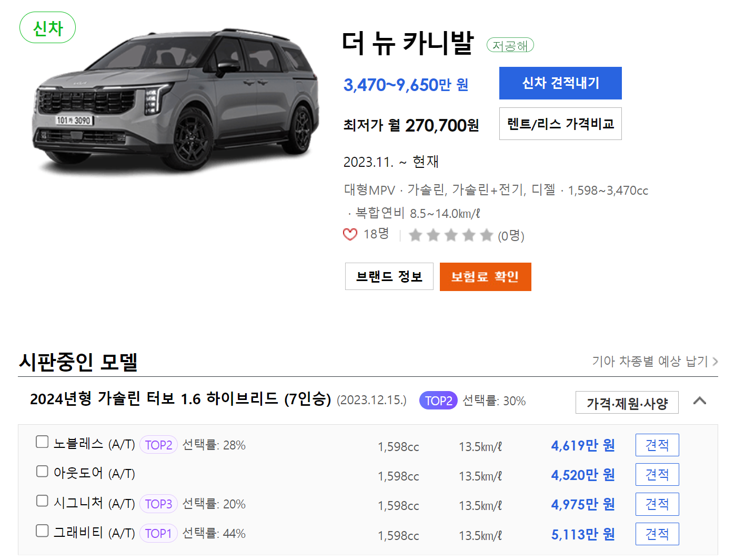Click the purple TOP2 badge beside 선택률: 30%
Image resolution: width=735 pixels, height=560 pixels.
coord(438,401)
